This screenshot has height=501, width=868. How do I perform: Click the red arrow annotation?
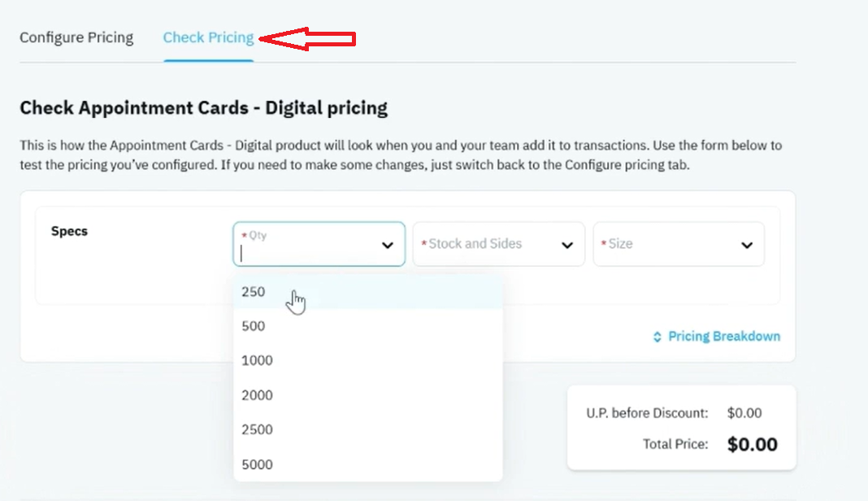click(x=307, y=39)
